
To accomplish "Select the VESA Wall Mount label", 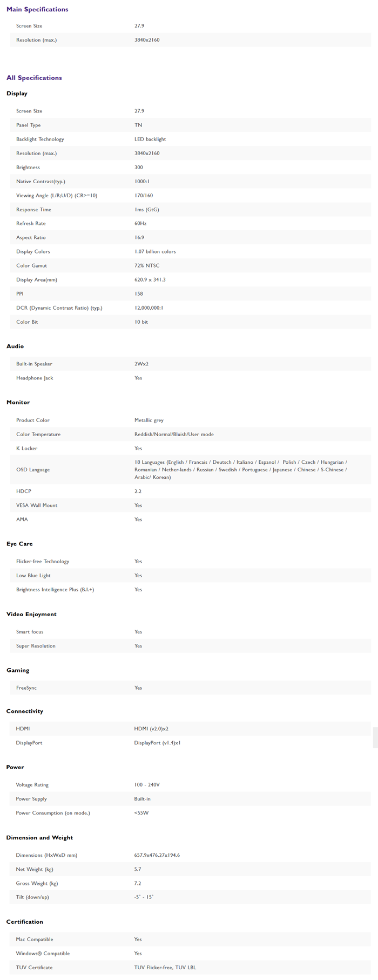I will 37,505.
